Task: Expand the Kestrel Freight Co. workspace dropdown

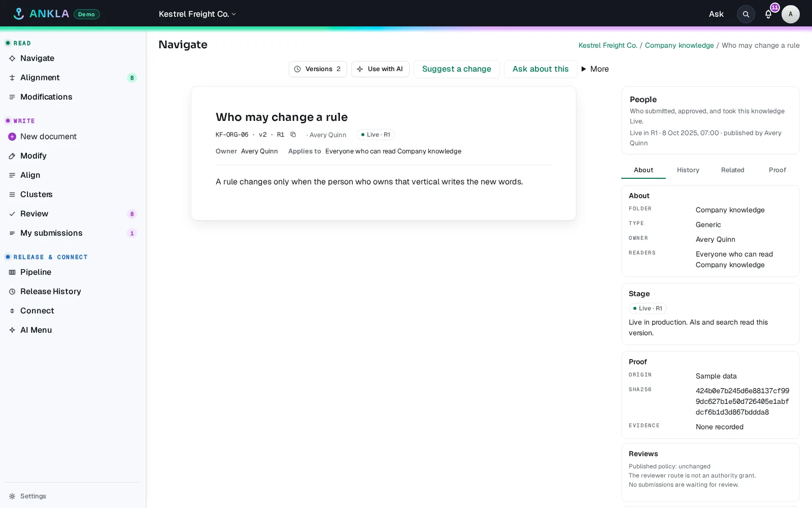Action: click(197, 14)
